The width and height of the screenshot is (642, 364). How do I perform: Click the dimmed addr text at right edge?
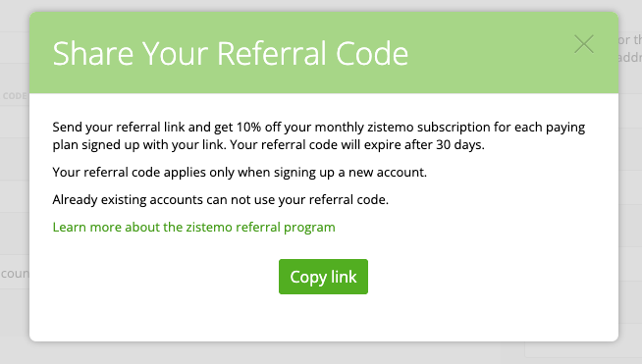(629, 57)
